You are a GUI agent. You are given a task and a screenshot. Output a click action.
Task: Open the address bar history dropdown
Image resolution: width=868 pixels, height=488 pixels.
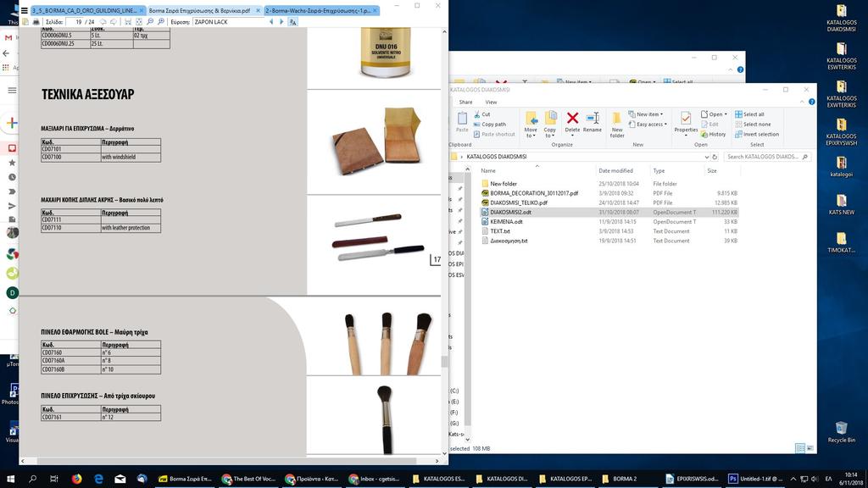tap(706, 157)
